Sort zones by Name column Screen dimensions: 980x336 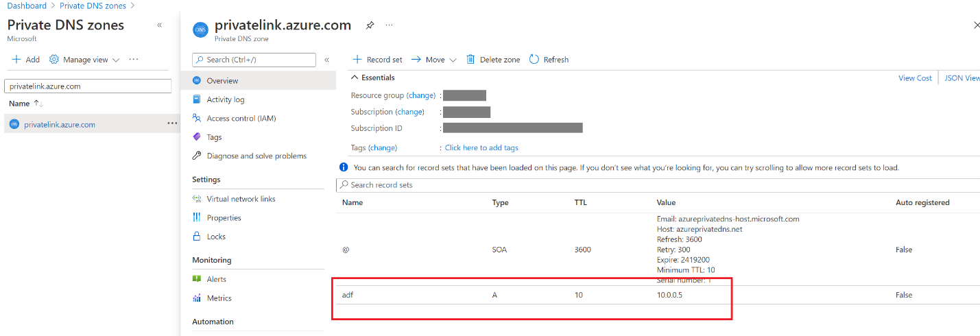pos(20,104)
